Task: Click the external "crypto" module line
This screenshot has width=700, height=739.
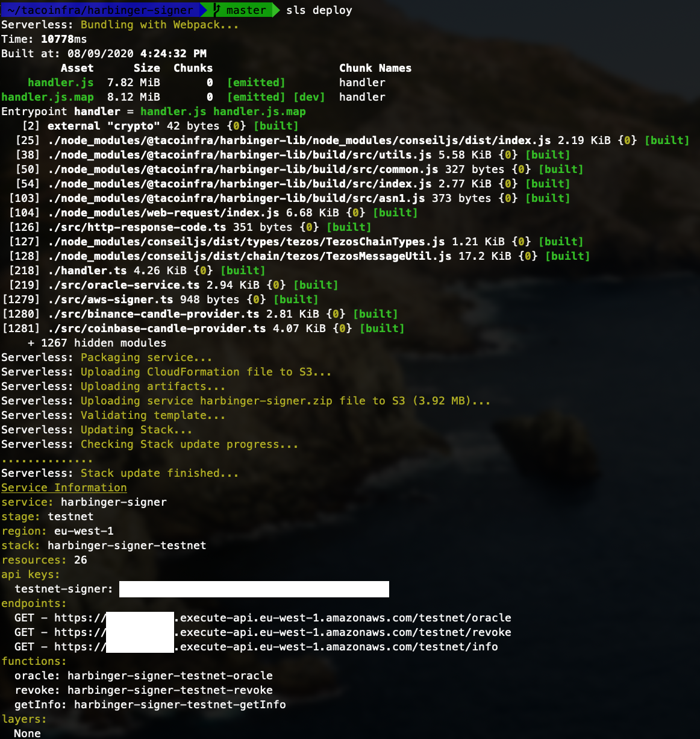Action: pyautogui.click(x=160, y=126)
